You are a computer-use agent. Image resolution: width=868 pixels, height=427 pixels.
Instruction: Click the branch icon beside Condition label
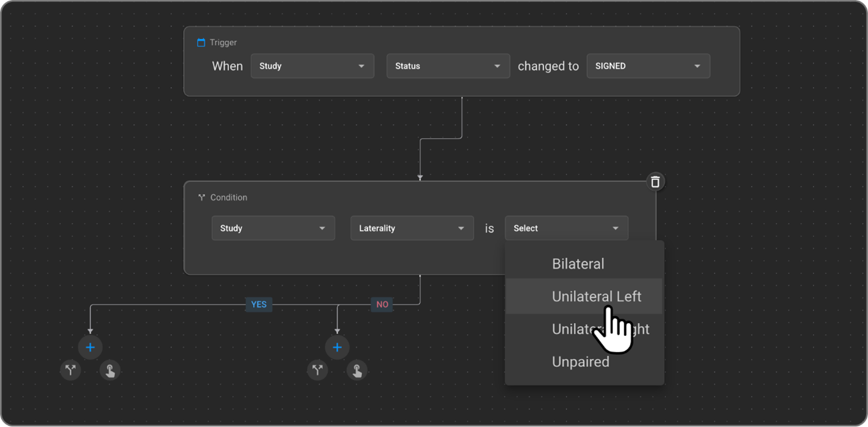(202, 197)
